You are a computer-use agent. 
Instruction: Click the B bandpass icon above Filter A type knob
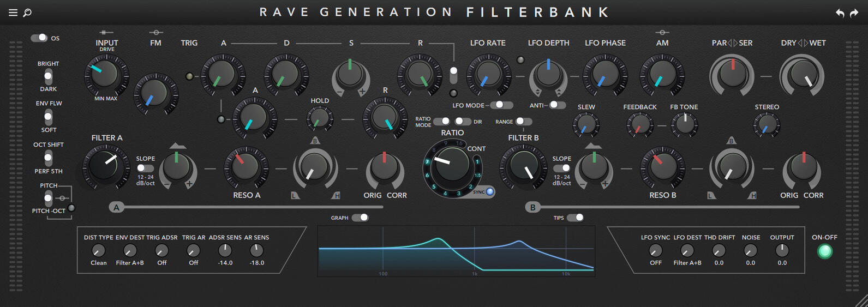315,141
